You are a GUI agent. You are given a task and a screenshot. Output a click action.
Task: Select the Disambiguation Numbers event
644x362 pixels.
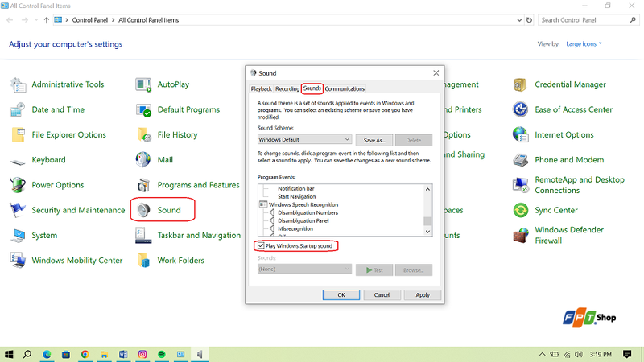click(308, 212)
